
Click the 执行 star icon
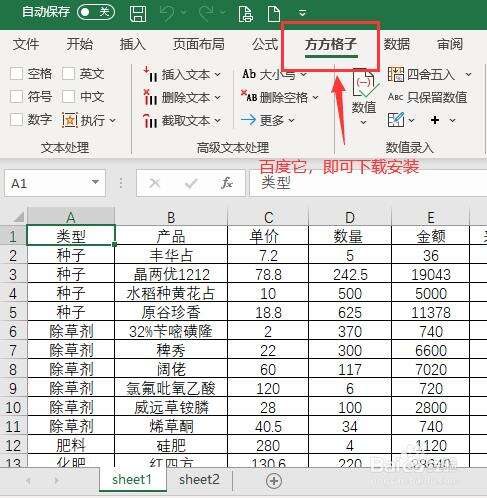[70, 120]
